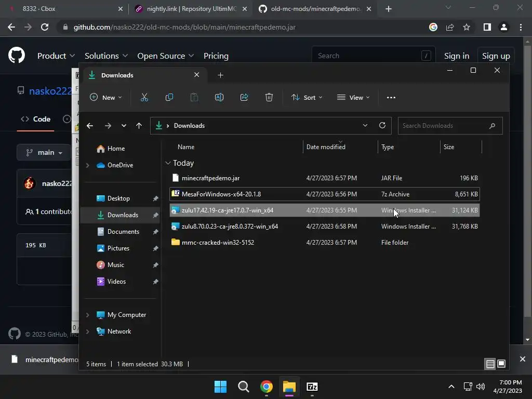This screenshot has width=532, height=399.
Task: Reload the Chrome page
Action: [x=45, y=27]
